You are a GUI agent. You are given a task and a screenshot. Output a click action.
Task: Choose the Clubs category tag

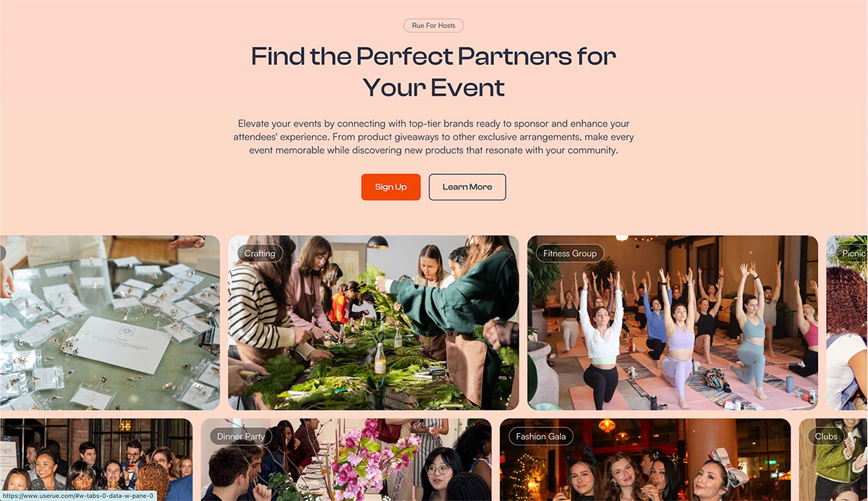pyautogui.click(x=826, y=437)
